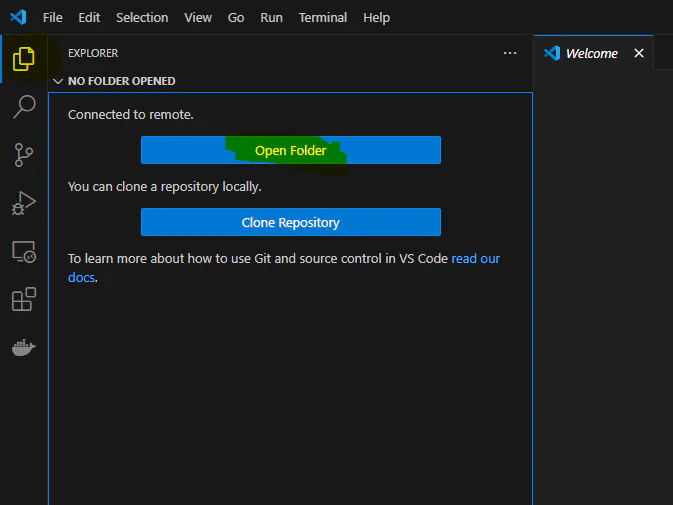673x505 pixels.
Task: Click the EXPLORER panel title
Action: tap(93, 53)
